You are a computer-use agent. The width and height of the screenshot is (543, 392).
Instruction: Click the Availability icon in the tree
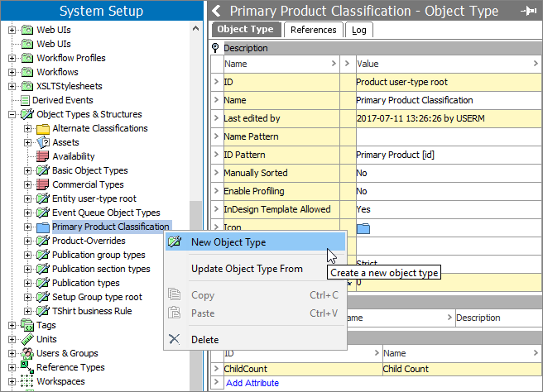pos(43,156)
